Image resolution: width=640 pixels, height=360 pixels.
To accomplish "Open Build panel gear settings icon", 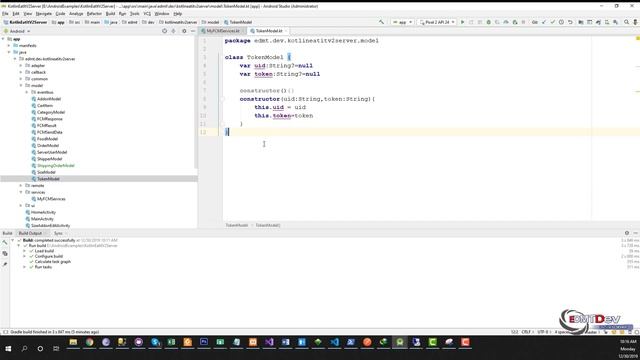I will click(x=627, y=233).
